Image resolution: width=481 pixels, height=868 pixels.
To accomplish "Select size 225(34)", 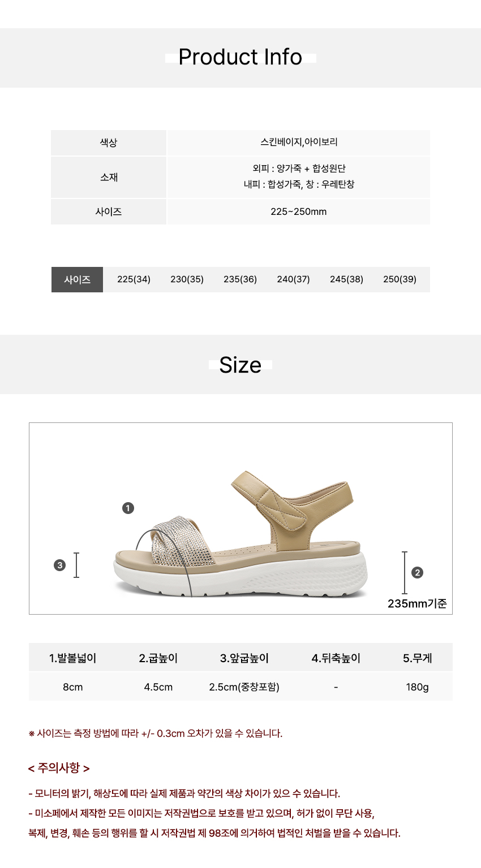I will click(x=134, y=279).
